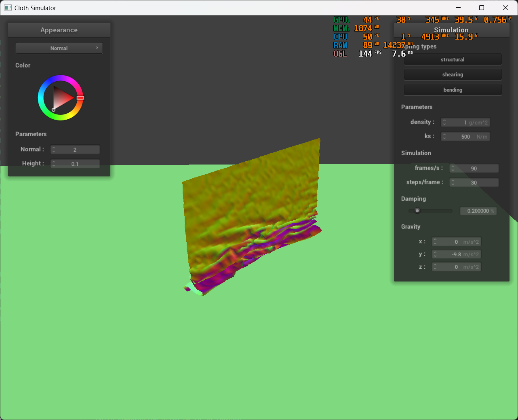The image size is (518, 420).
Task: Click the ks stepper arrows
Action: tap(444, 137)
